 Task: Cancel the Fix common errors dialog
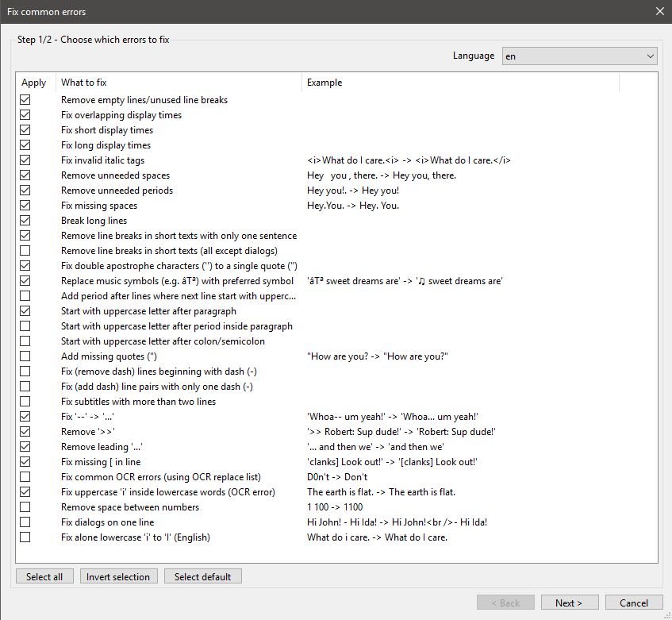click(x=634, y=603)
